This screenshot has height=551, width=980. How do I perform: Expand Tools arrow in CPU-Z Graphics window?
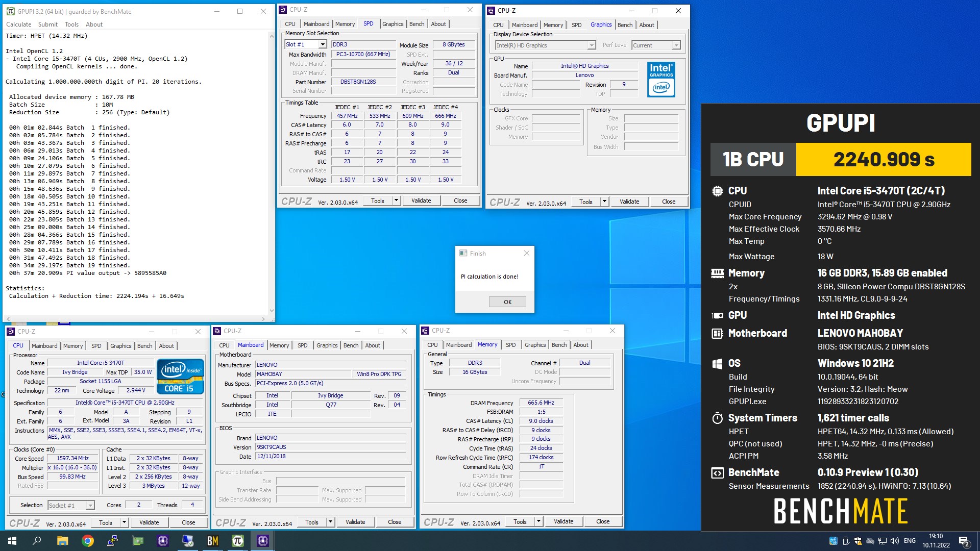point(604,202)
